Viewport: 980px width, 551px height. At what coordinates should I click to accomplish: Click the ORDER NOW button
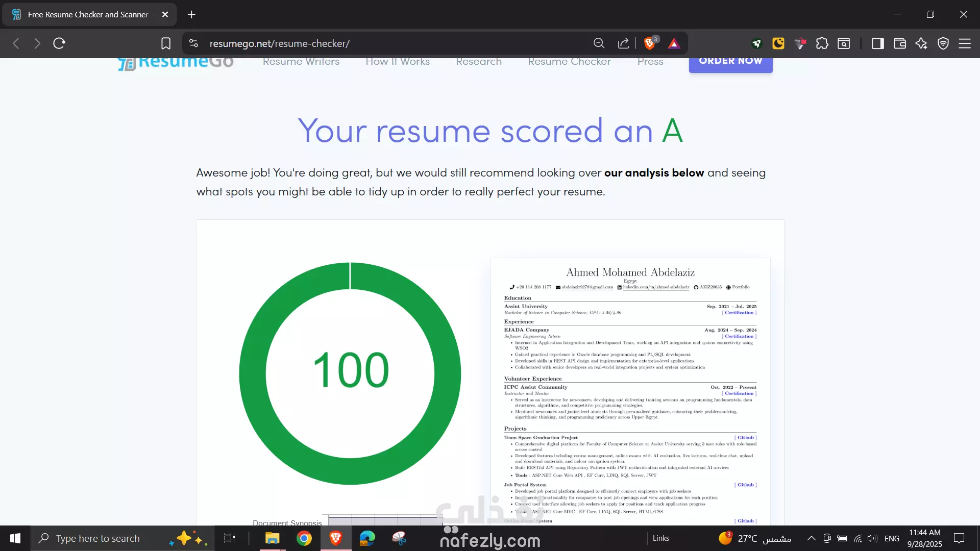coord(730,64)
